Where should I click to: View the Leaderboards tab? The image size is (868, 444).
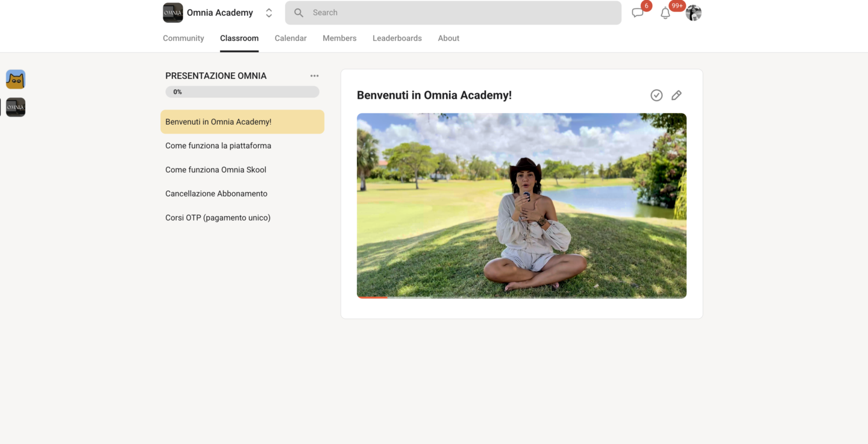click(397, 38)
